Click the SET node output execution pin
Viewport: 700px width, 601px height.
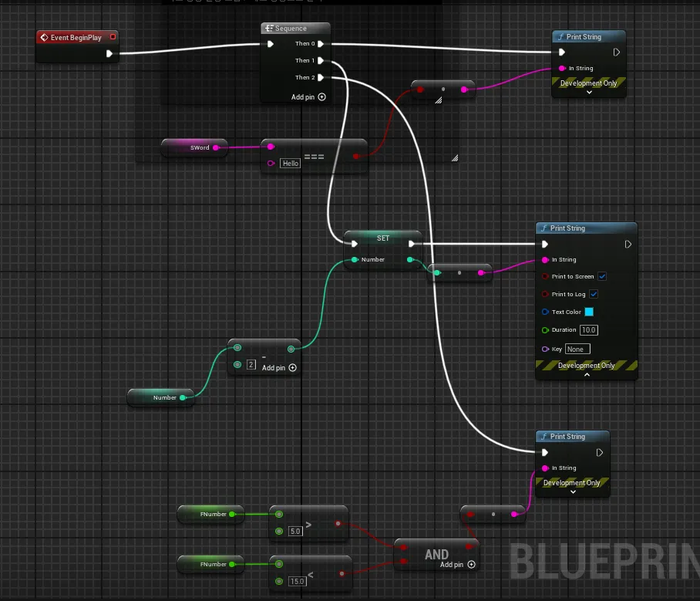[411, 244]
